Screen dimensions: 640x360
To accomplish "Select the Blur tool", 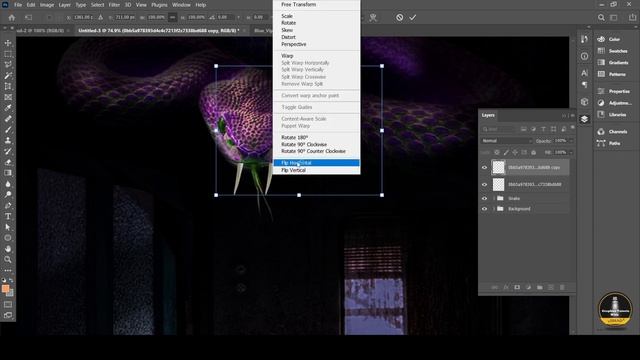I will (x=8, y=184).
